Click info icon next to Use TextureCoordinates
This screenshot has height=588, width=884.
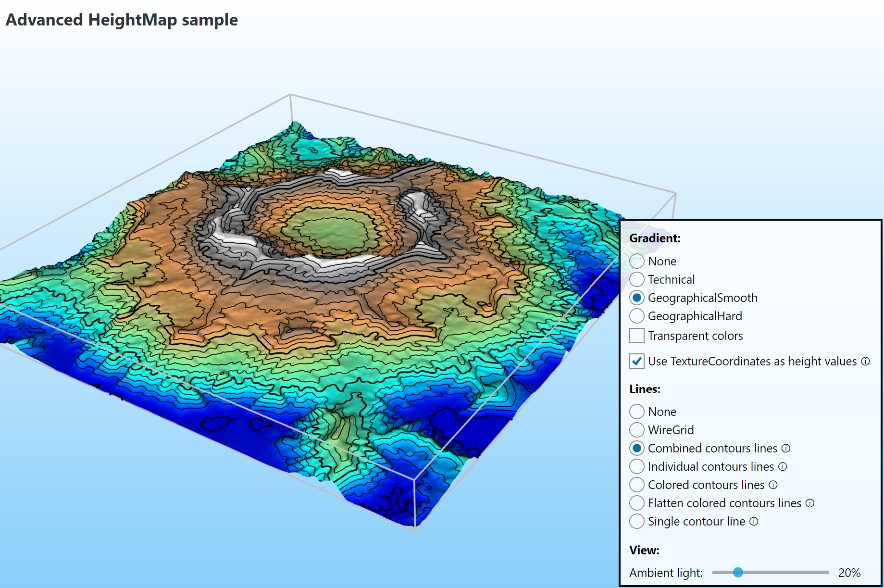tap(865, 361)
